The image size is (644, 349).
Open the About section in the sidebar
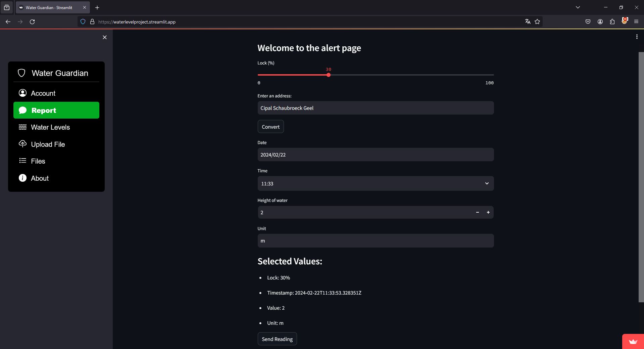pyautogui.click(x=40, y=178)
